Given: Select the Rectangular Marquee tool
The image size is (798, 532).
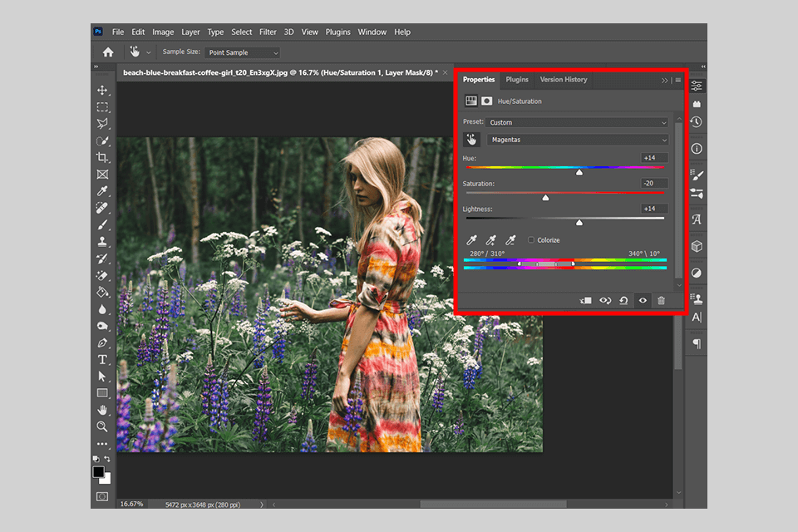Looking at the screenshot, I should pyautogui.click(x=102, y=107).
